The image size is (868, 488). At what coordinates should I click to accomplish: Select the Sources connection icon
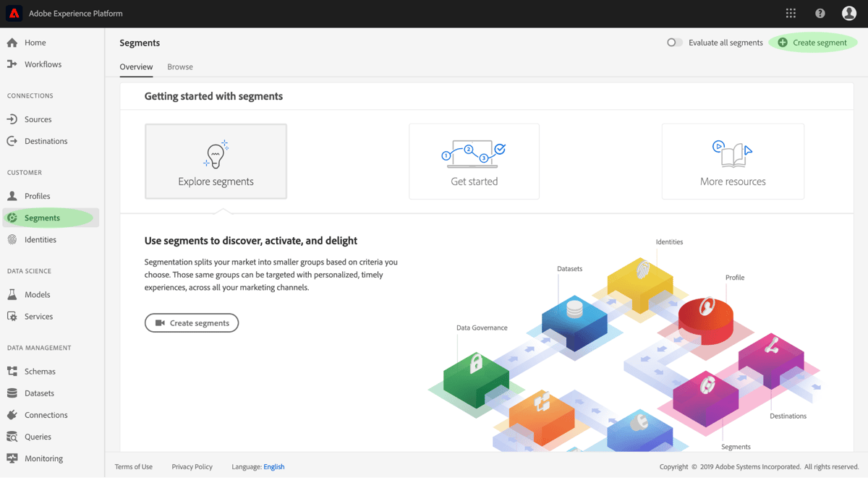coord(36,119)
